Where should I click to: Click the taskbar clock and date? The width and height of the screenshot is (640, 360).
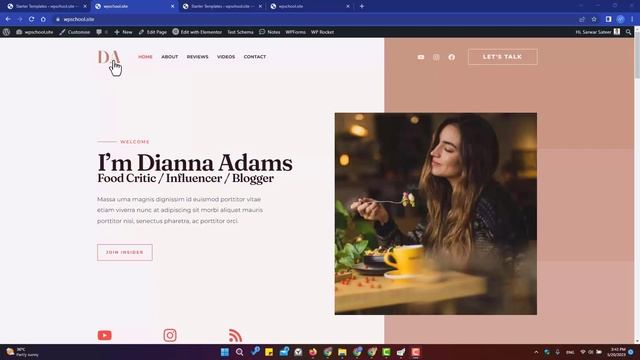tap(616, 352)
